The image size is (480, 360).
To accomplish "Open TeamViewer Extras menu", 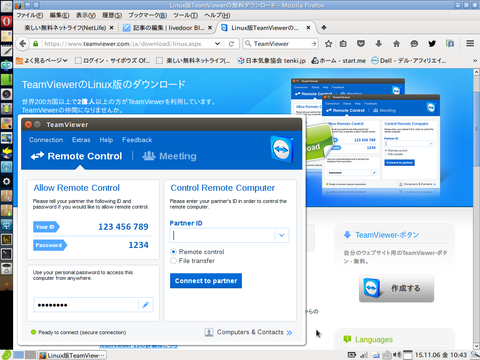I will point(81,140).
